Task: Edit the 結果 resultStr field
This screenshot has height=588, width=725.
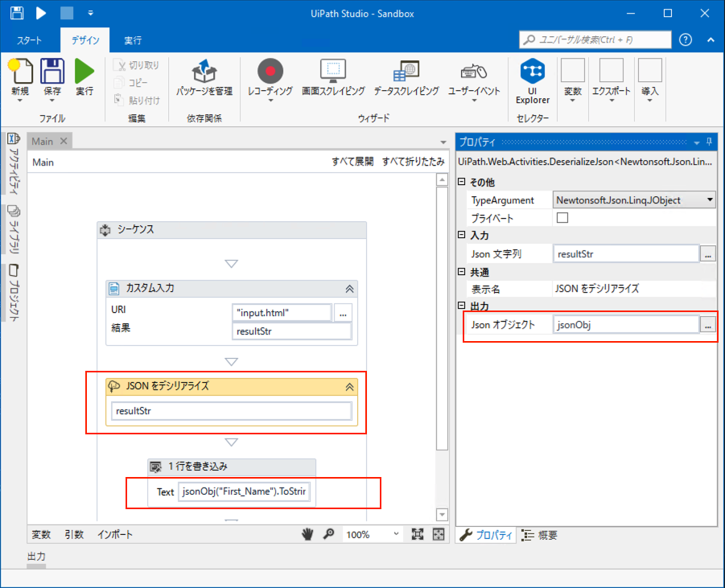Action: (291, 331)
